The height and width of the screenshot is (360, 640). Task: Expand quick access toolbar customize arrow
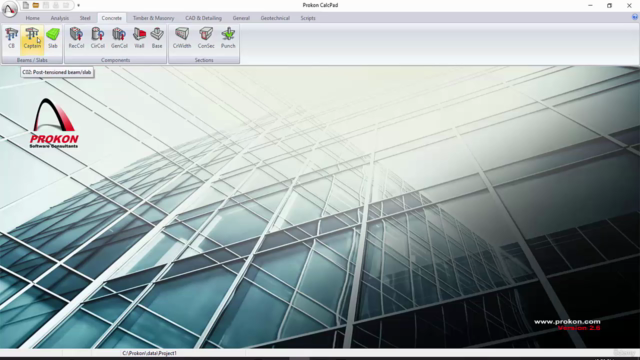[x=78, y=6]
